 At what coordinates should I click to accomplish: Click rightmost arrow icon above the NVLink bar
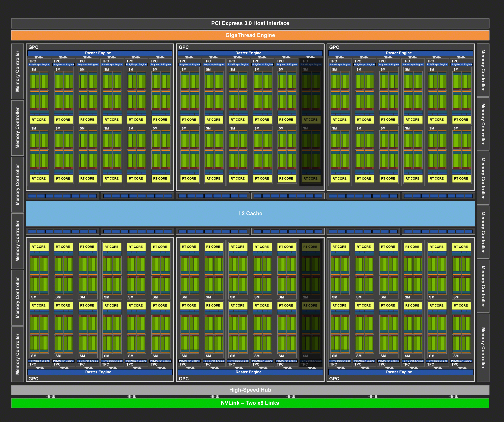pyautogui.click(x=454, y=397)
